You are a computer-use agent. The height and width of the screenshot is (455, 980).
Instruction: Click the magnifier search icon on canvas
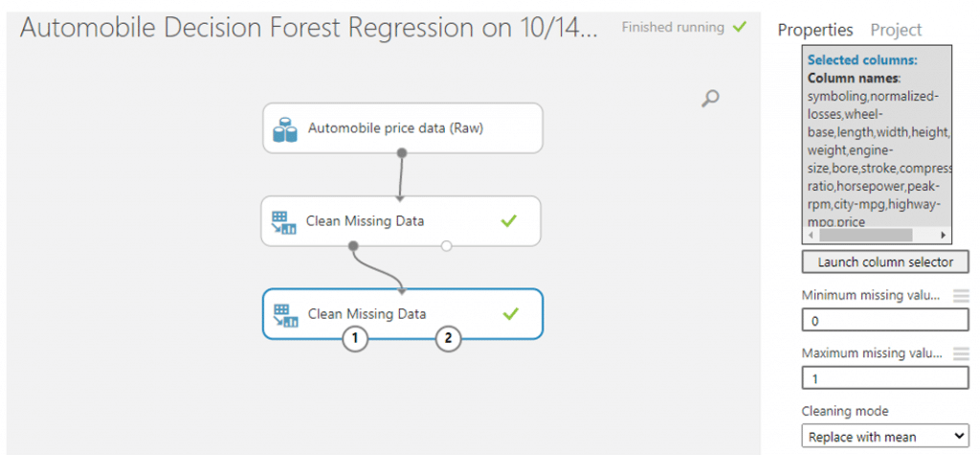click(x=710, y=99)
